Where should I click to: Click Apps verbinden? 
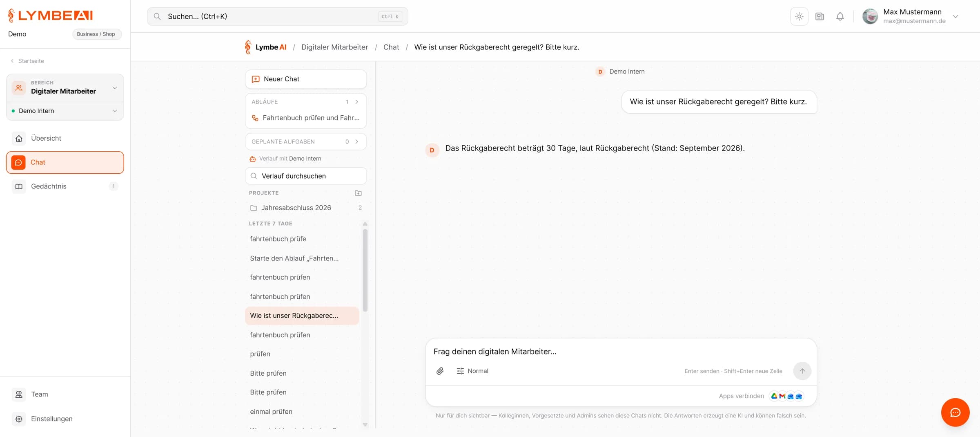click(741, 396)
